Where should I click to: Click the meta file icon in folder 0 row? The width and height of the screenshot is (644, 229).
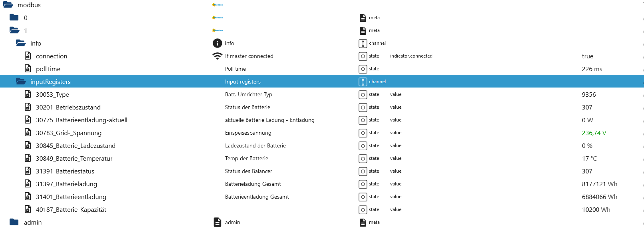(x=363, y=18)
